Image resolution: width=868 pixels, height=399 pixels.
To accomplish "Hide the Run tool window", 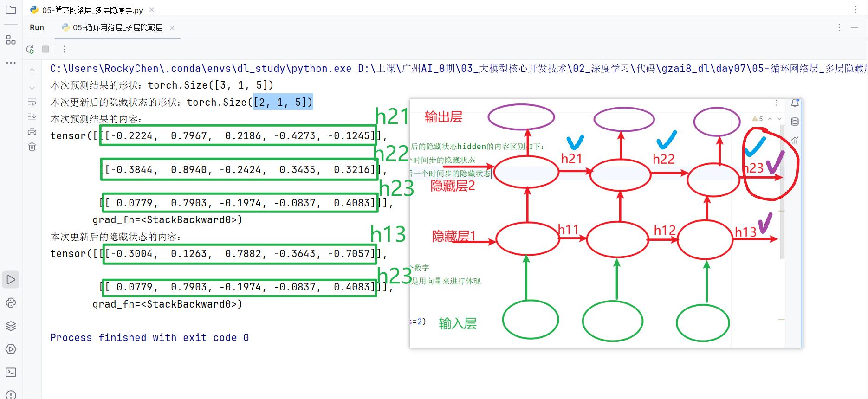I will pyautogui.click(x=855, y=28).
